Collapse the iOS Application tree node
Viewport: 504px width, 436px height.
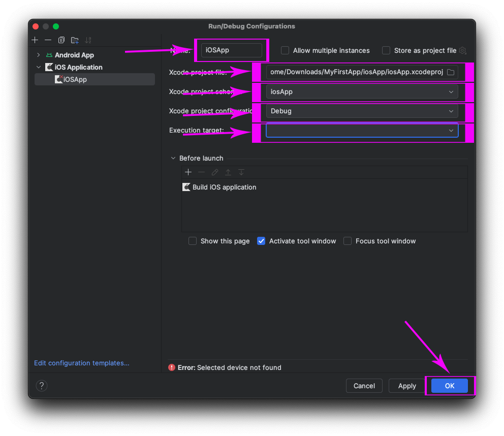click(39, 67)
